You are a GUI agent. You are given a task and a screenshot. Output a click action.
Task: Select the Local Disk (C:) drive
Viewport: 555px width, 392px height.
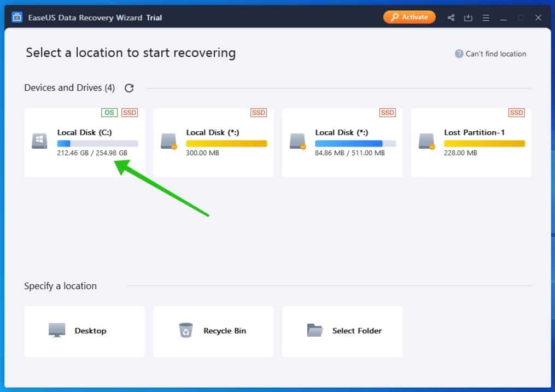click(85, 143)
